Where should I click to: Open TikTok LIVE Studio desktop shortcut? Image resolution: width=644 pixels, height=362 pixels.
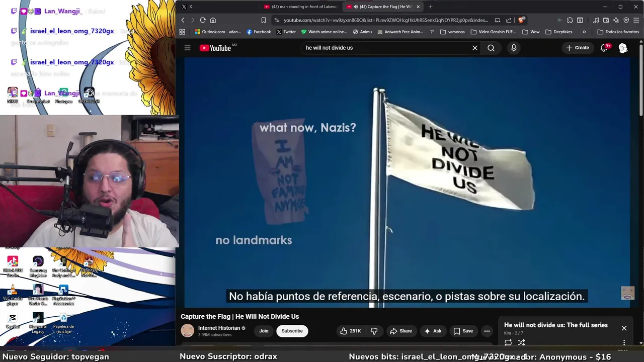pos(13,266)
